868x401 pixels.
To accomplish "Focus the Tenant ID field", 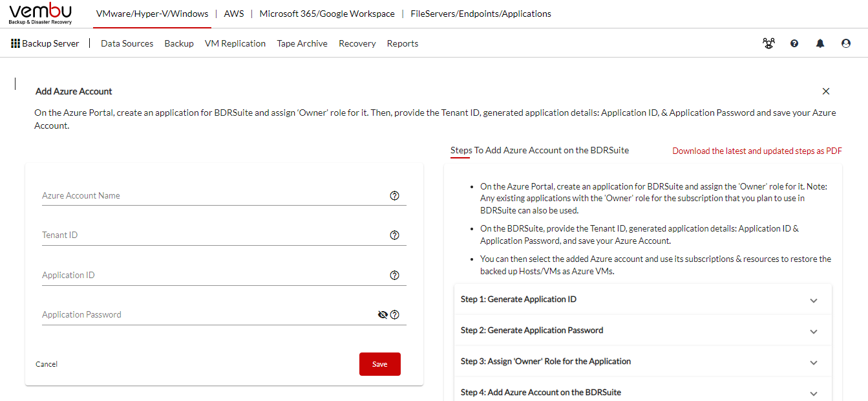I will [x=224, y=235].
